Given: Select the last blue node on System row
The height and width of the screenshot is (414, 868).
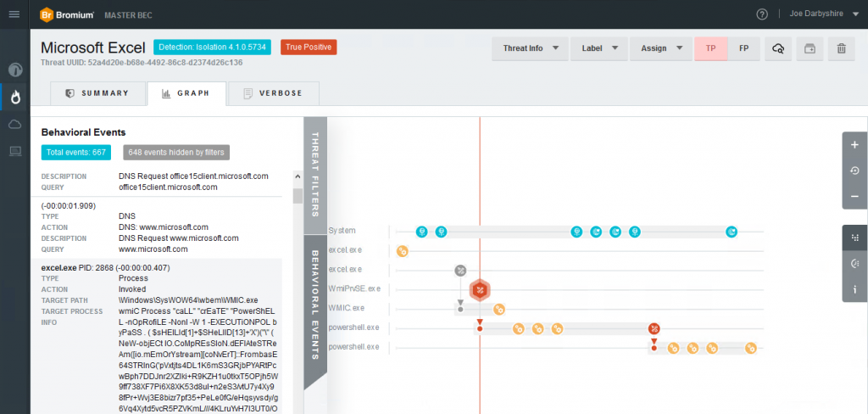Looking at the screenshot, I should [732, 232].
